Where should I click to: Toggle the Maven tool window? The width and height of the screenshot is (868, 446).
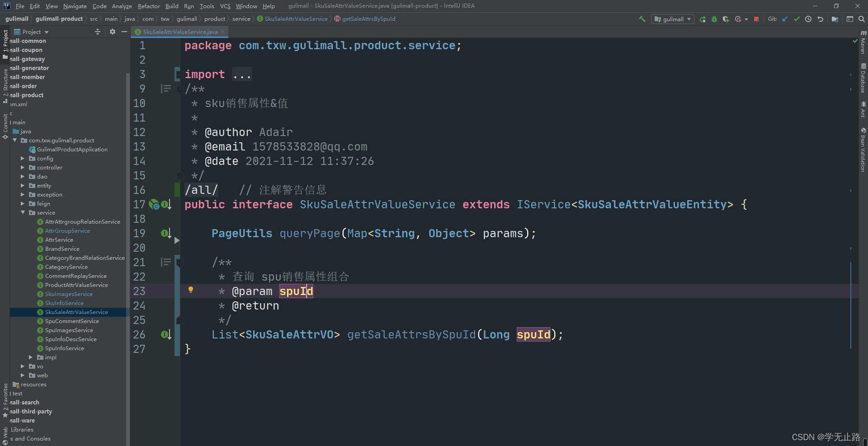[863, 42]
